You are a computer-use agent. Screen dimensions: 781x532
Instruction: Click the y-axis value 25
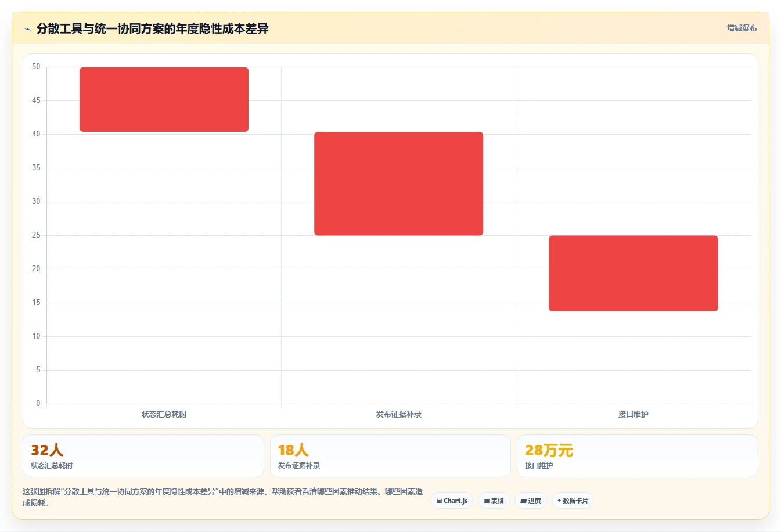[36, 235]
